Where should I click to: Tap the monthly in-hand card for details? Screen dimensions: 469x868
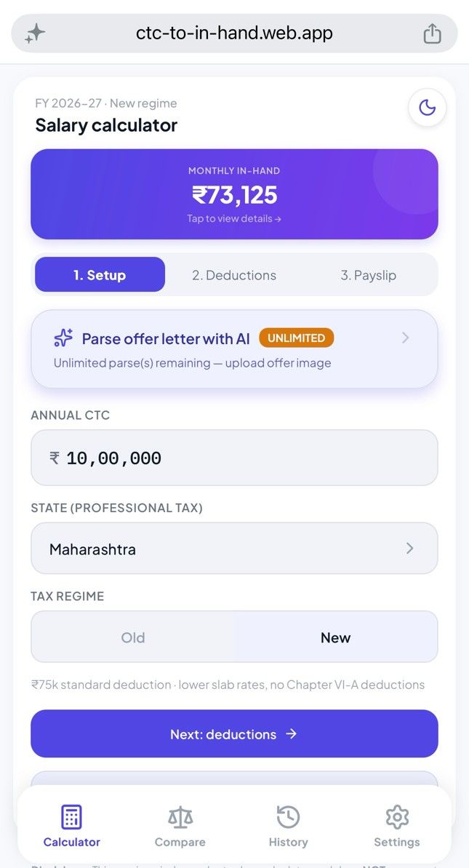pos(234,194)
